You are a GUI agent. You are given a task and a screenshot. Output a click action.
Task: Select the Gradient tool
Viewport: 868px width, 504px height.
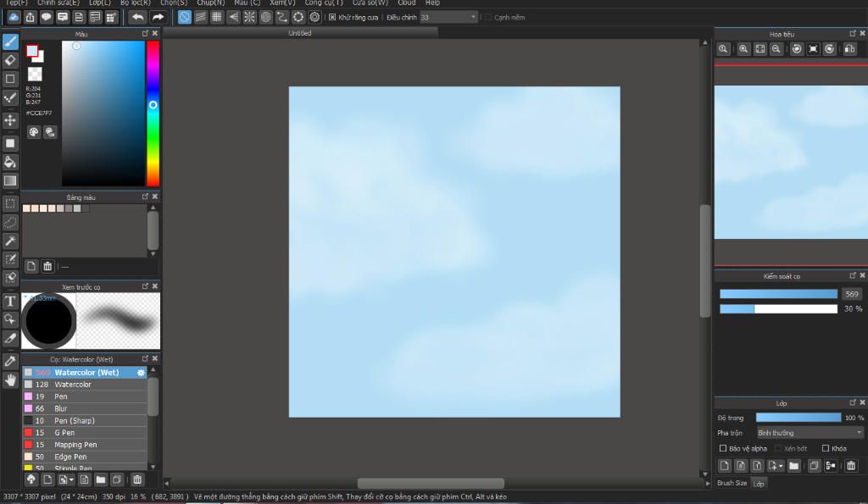click(x=10, y=180)
